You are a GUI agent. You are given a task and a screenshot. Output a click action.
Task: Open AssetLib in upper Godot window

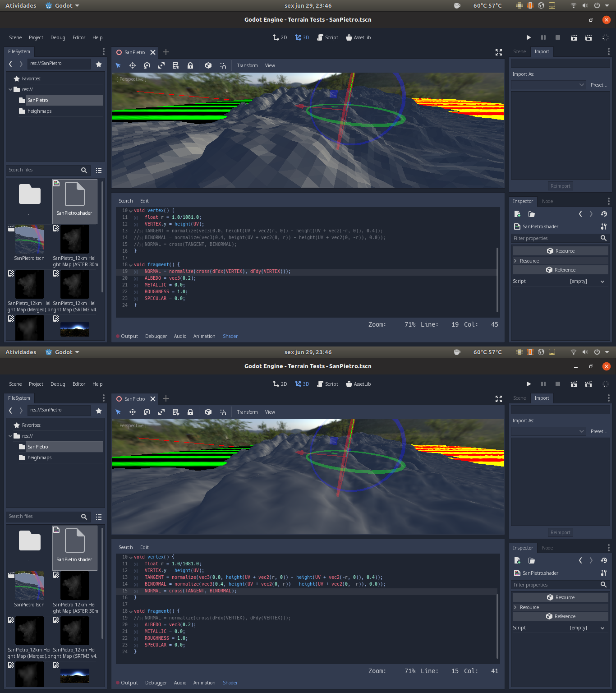[359, 37]
